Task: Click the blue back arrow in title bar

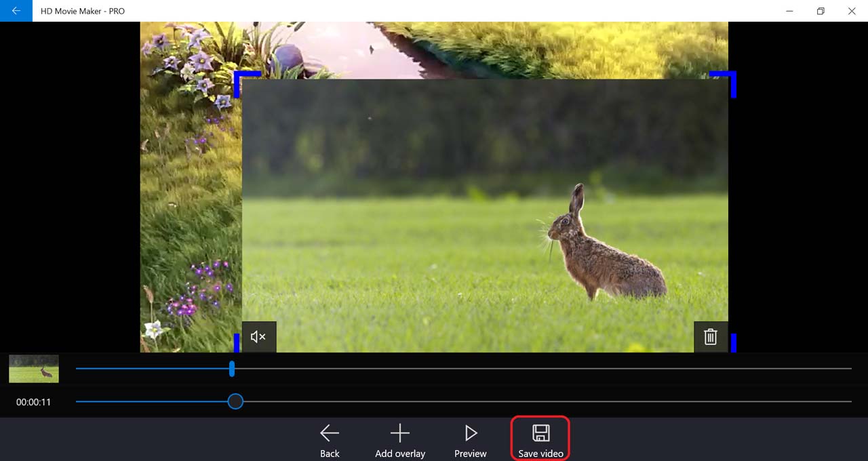Action: (x=16, y=11)
